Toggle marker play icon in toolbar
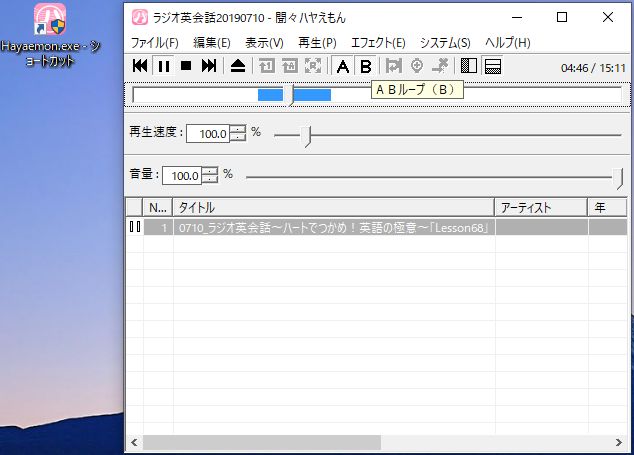 393,66
